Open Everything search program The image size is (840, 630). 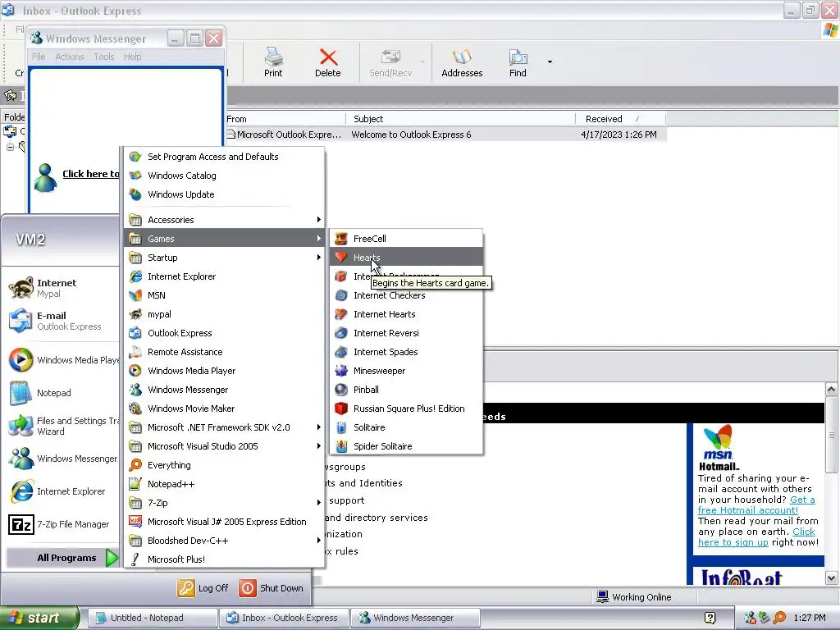coord(224,465)
